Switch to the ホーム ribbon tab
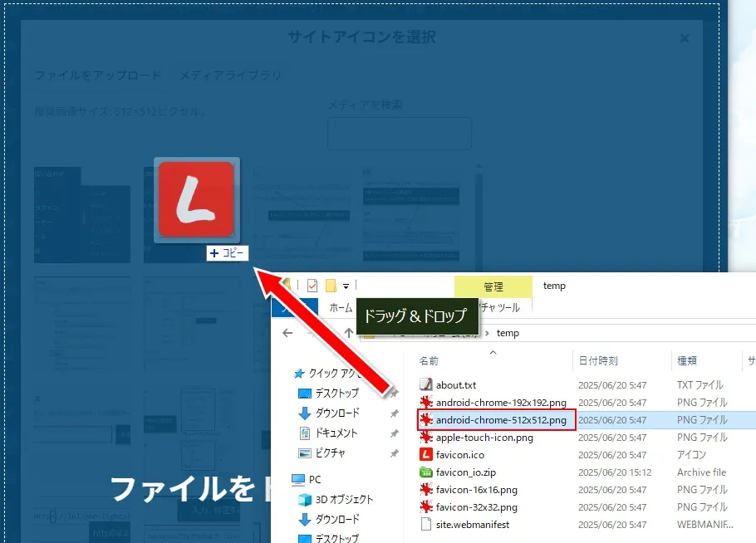756x543 pixels. click(341, 307)
